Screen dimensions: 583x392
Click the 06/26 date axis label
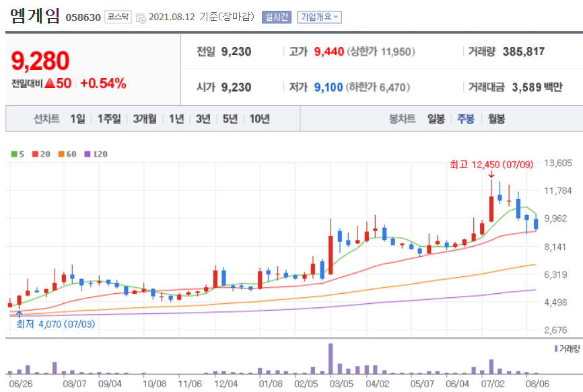point(20,383)
